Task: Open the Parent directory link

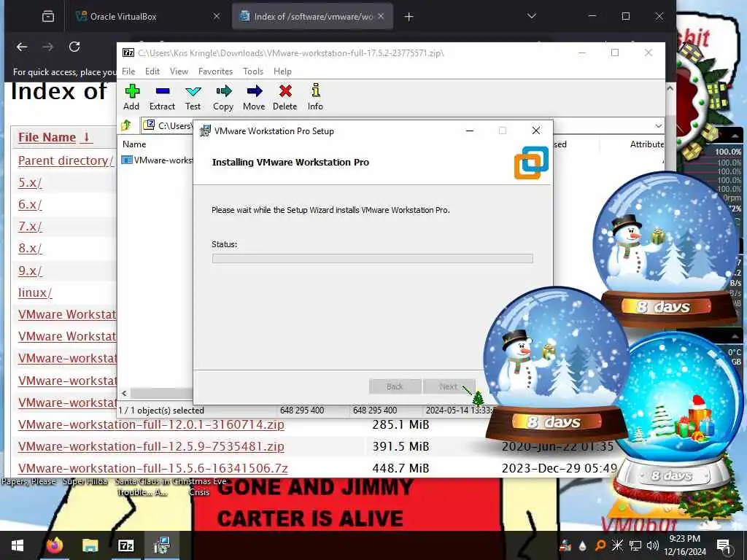Action: point(66,160)
